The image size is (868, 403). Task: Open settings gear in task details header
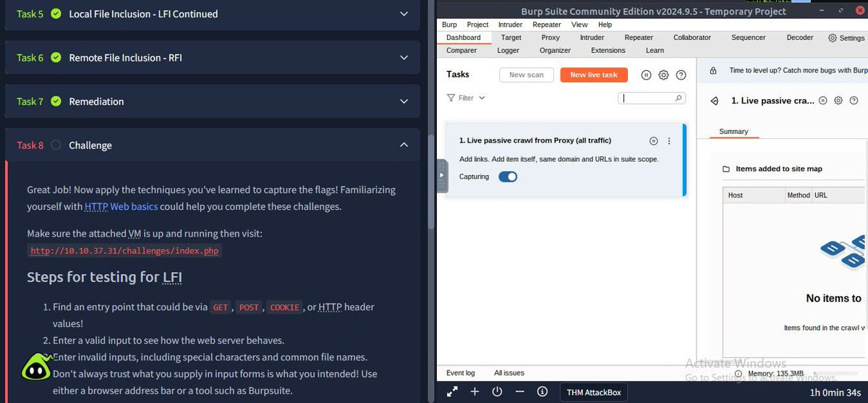coord(838,101)
